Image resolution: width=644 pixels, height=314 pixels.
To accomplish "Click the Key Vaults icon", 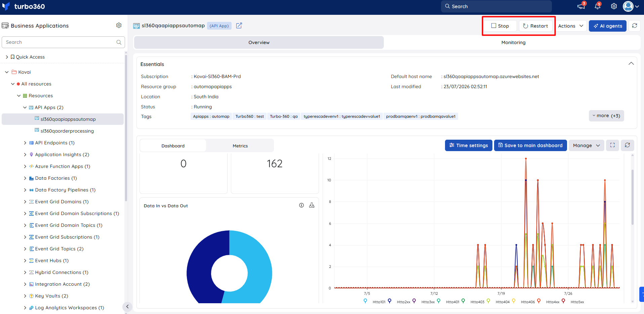I will [x=31, y=296].
